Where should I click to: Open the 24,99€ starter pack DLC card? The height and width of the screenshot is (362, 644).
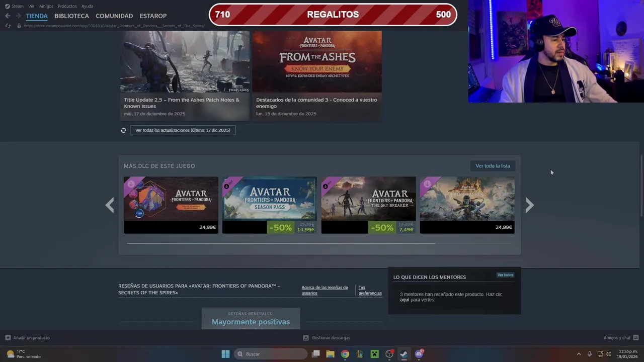click(x=171, y=205)
